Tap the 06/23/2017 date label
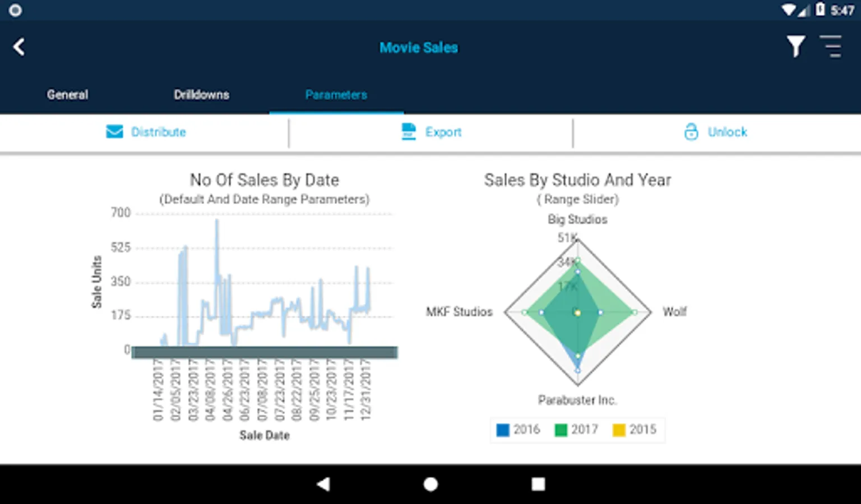 point(244,390)
